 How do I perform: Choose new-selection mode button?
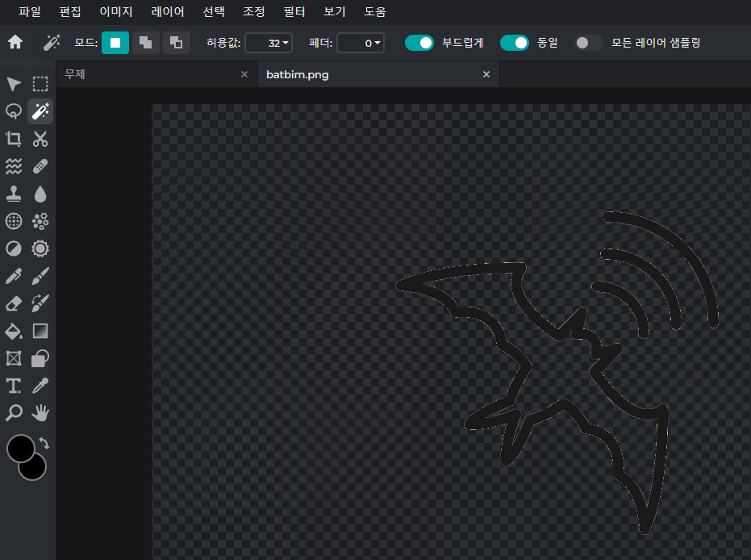click(115, 43)
